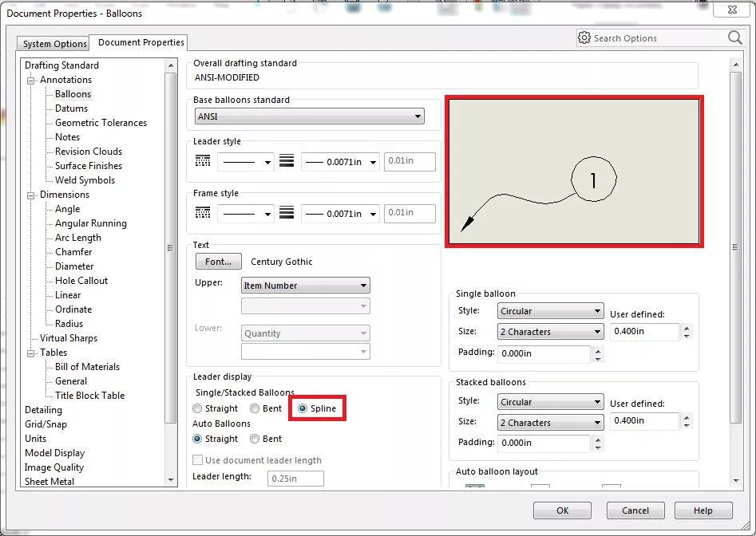Click the Single balloon User defined size field
Image resolution: width=756 pixels, height=536 pixels.
(x=644, y=331)
